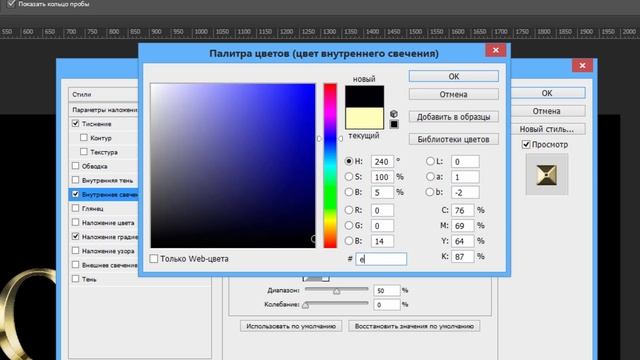Click the Колебание slider handle
Image resolution: width=640 pixels, height=360 pixels.
click(x=306, y=305)
